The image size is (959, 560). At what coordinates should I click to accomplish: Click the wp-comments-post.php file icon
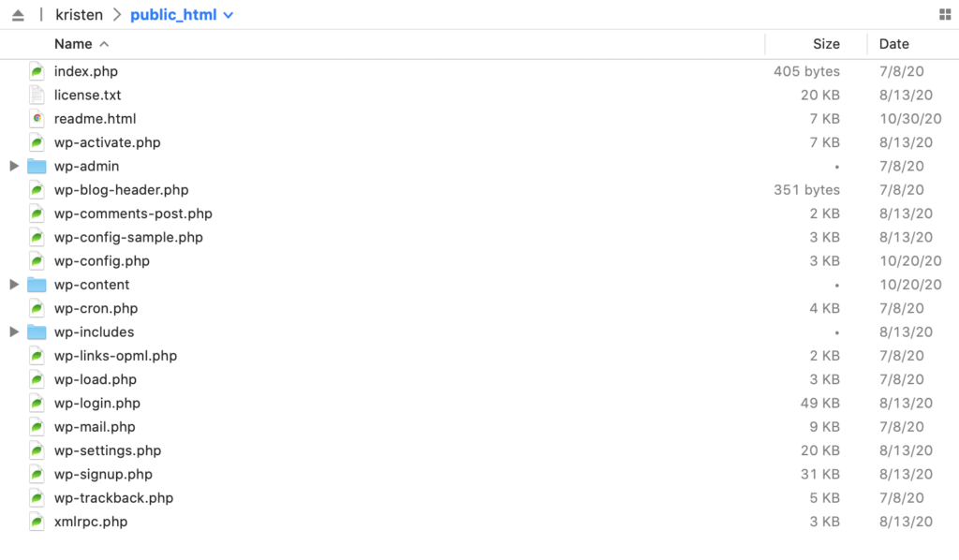click(37, 214)
